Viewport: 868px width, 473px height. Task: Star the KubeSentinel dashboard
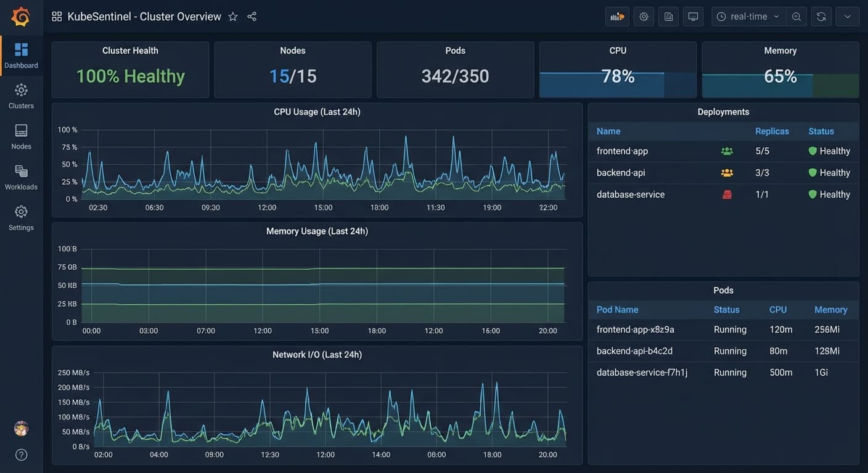coord(233,17)
